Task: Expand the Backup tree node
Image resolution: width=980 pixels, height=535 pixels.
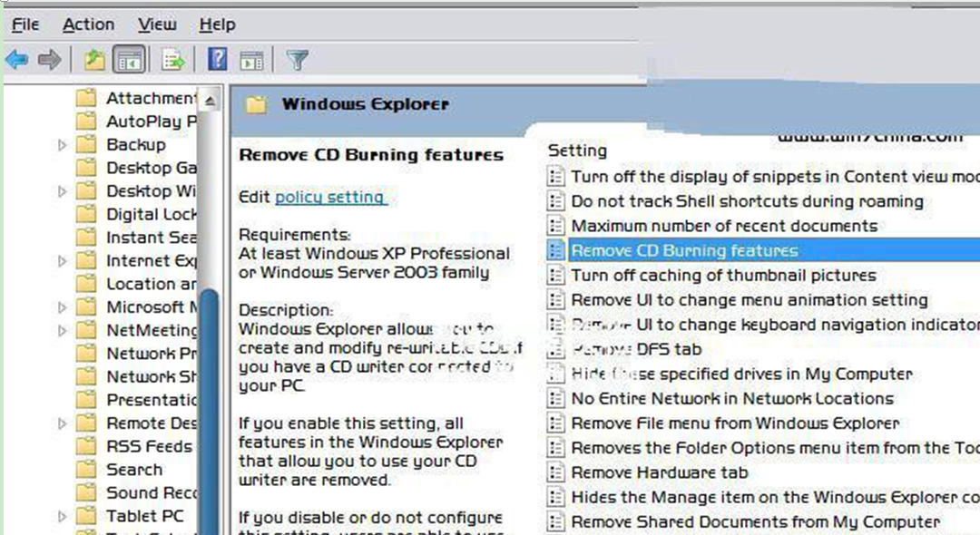Action: tap(63, 145)
